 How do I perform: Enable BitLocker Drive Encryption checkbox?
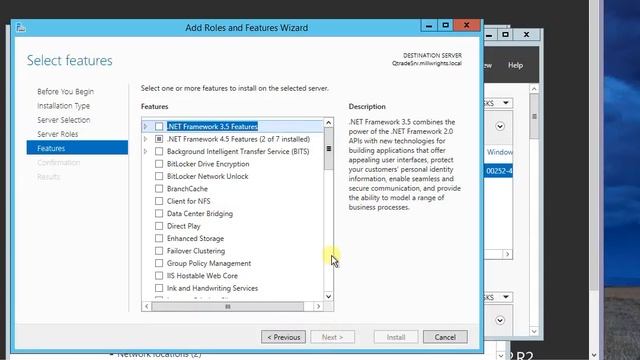click(x=159, y=164)
